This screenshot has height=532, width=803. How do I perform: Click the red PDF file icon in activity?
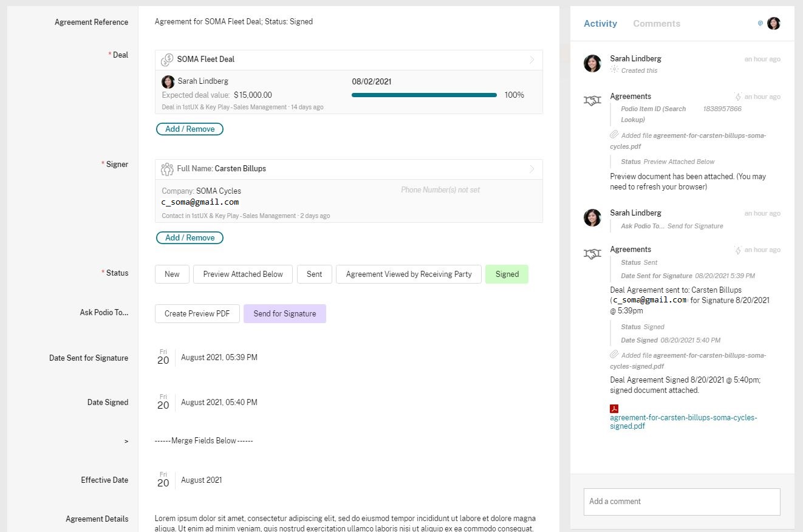click(x=614, y=409)
